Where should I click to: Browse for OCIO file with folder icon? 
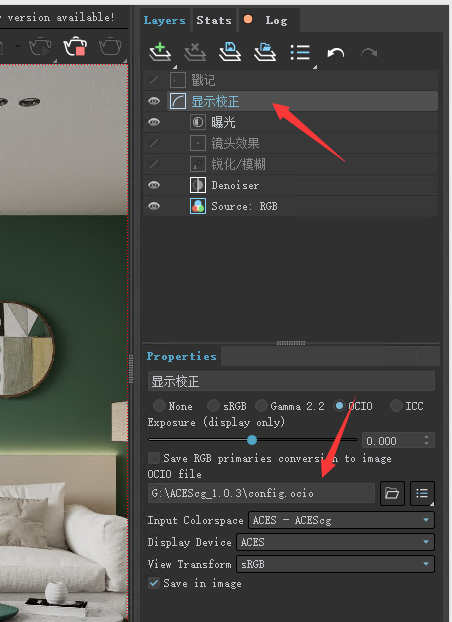click(392, 493)
